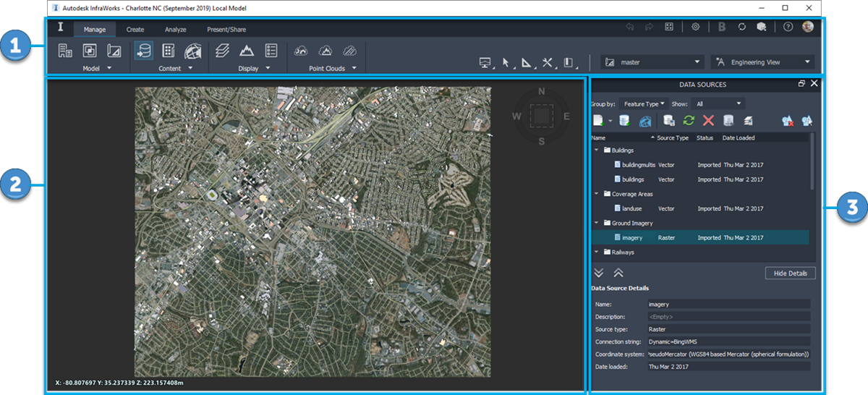The image size is (868, 395).
Task: Open the Engineering View dropdown
Action: (x=762, y=62)
